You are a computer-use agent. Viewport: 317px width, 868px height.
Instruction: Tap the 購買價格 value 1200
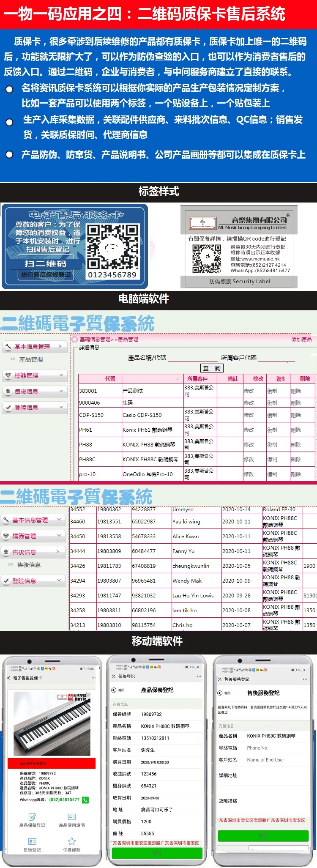[146, 821]
